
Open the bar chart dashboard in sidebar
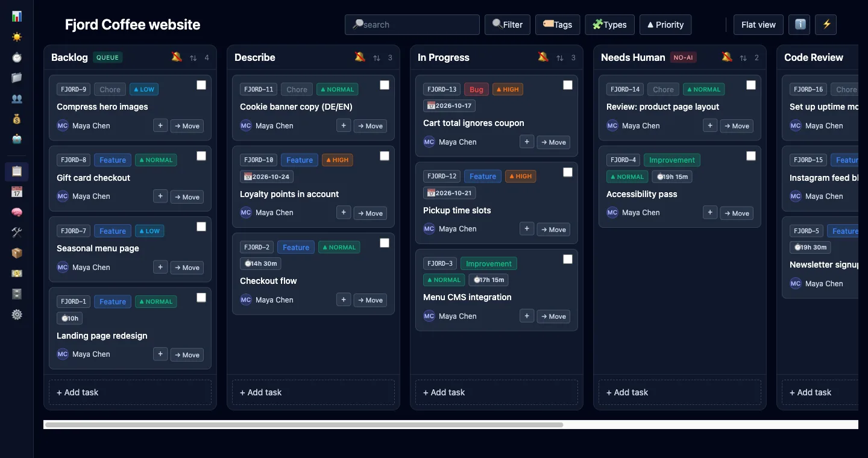[17, 16]
